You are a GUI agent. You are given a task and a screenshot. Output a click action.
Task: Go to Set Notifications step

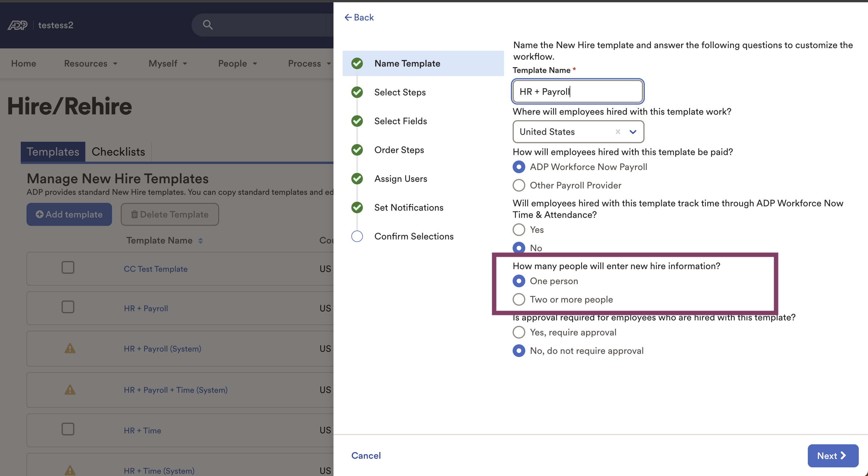[x=409, y=207]
